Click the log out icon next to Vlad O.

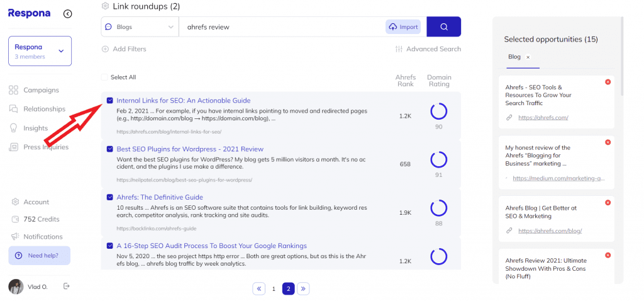(x=67, y=286)
